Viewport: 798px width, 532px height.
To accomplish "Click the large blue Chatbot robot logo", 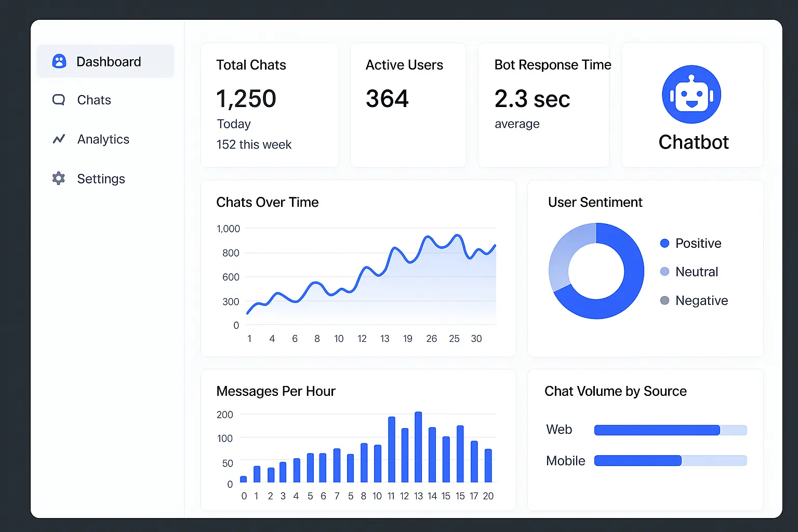I will click(x=691, y=95).
